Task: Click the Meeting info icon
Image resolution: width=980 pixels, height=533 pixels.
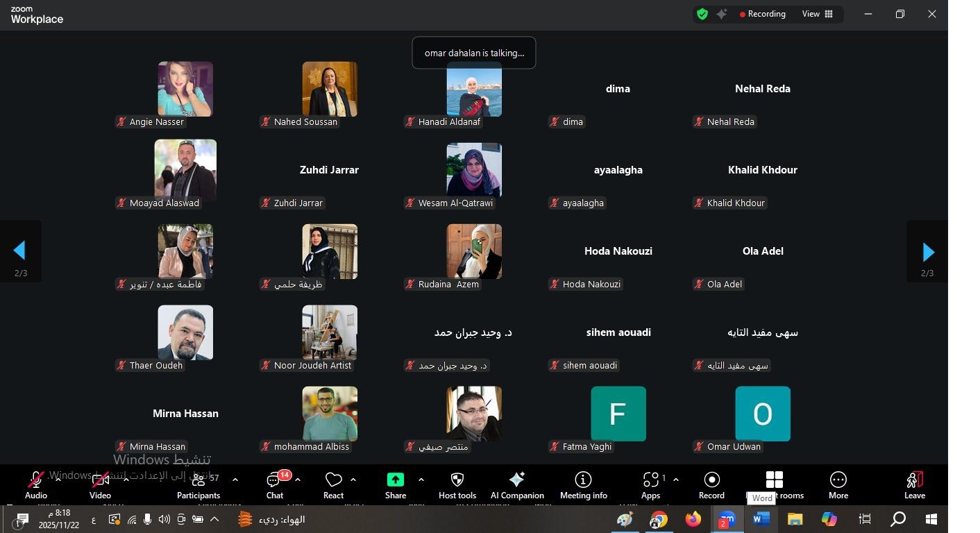Action: pos(583,480)
